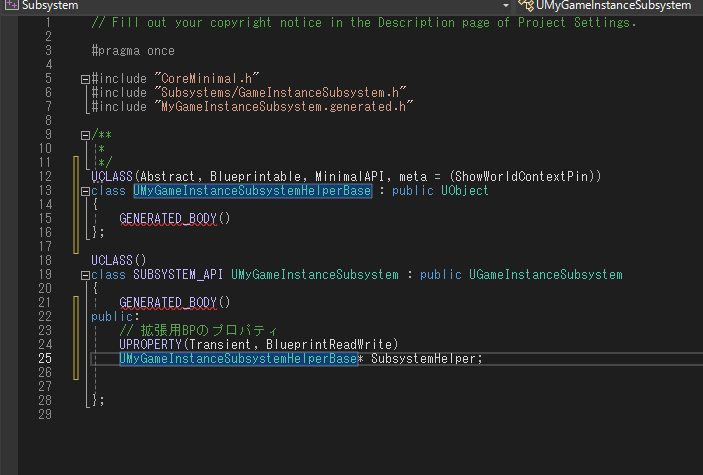The image size is (703, 475).
Task: Click Blueprintable specifier in UCLASS
Action: click(256, 176)
